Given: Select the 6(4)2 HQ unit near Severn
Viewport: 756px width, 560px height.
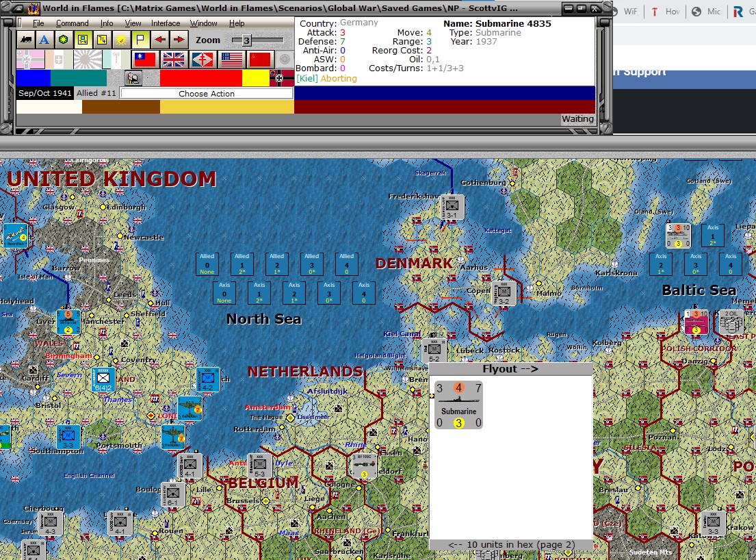Looking at the screenshot, I should tap(103, 379).
